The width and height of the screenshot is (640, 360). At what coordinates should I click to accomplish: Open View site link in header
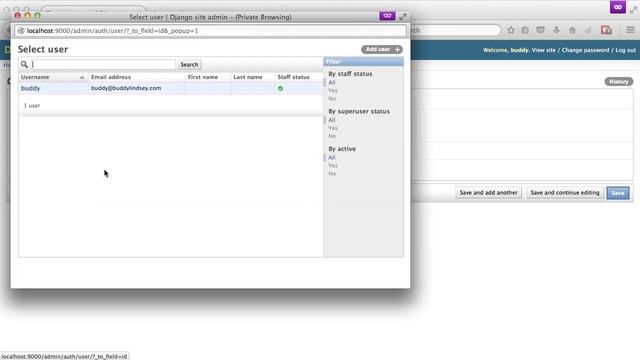coord(543,50)
